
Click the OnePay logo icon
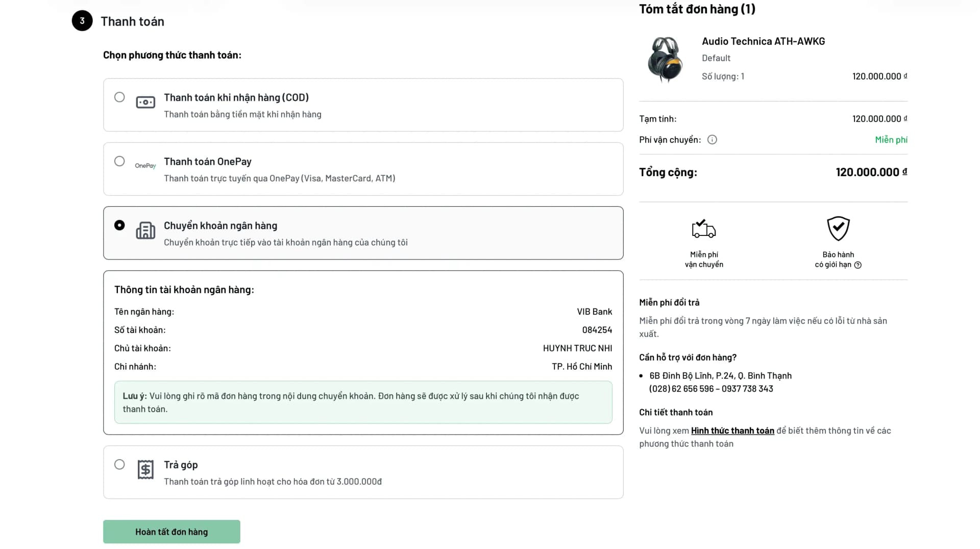(145, 165)
